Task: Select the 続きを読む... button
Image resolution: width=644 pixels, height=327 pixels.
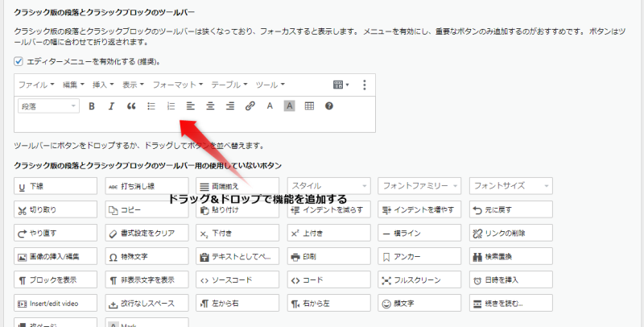Action: tap(511, 303)
